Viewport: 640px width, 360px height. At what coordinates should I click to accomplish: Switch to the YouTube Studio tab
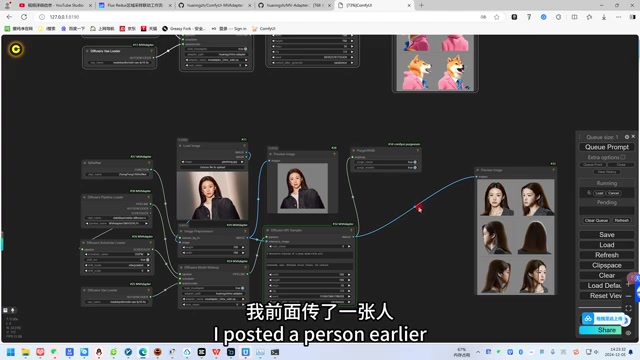[x=55, y=5]
